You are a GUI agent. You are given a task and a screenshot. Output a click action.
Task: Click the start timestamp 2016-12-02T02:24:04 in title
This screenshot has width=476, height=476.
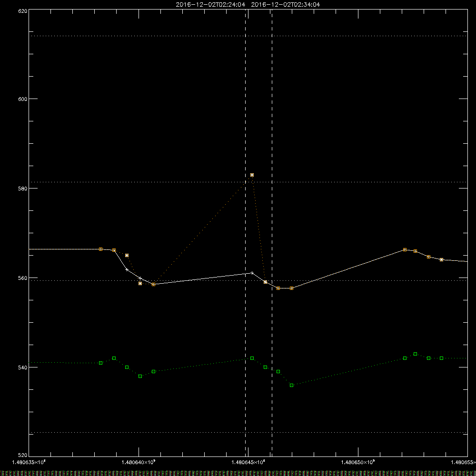(210, 5)
